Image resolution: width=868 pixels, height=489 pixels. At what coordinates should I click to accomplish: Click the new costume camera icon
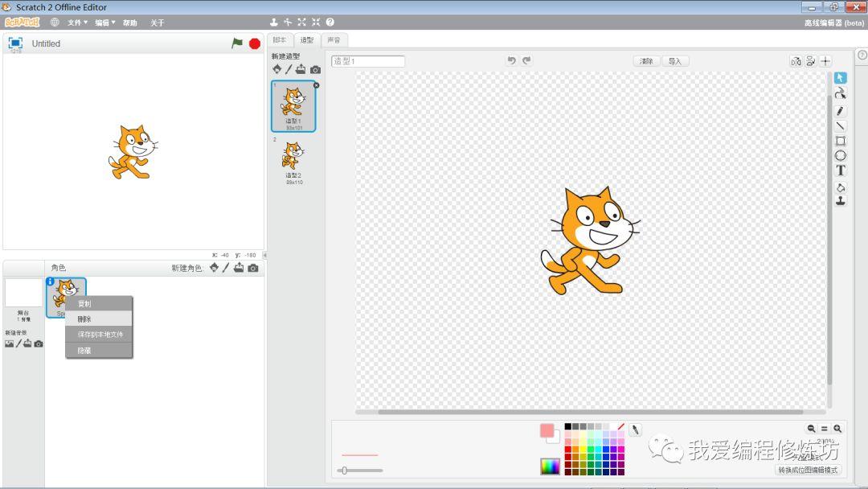click(315, 70)
